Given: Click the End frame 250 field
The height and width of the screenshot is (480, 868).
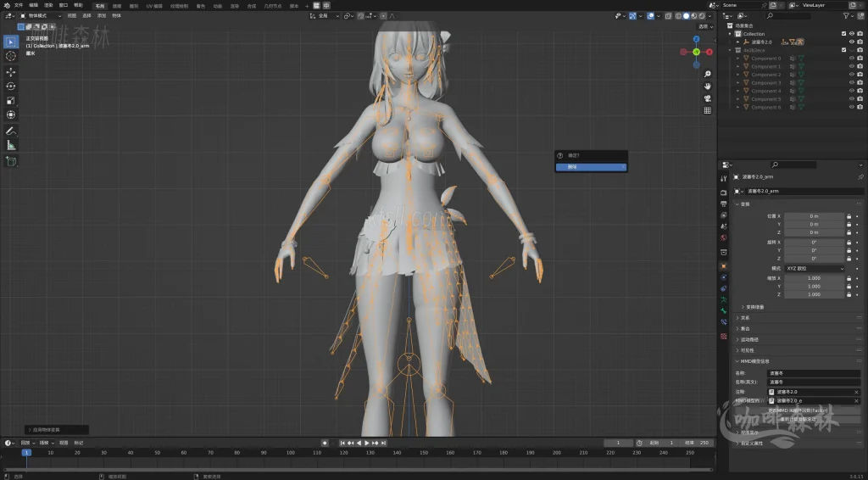Looking at the screenshot, I should (x=695, y=443).
